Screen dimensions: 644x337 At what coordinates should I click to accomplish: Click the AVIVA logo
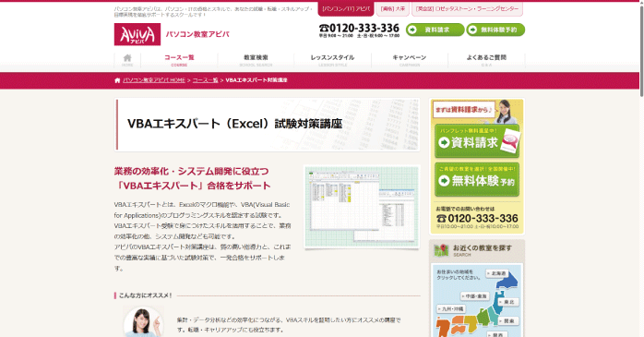(137, 34)
